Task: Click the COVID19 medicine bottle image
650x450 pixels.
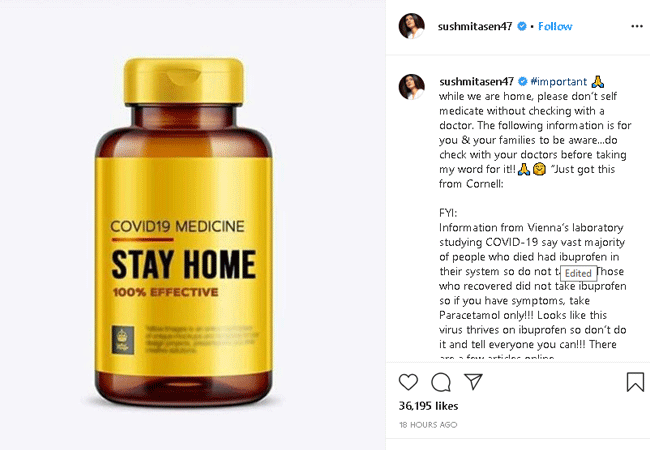Action: pyautogui.click(x=183, y=232)
